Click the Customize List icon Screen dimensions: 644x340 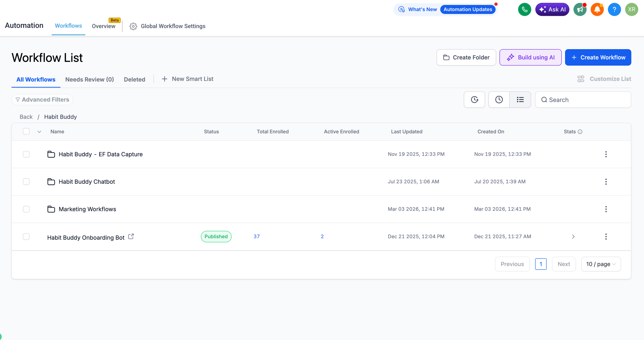tap(581, 79)
